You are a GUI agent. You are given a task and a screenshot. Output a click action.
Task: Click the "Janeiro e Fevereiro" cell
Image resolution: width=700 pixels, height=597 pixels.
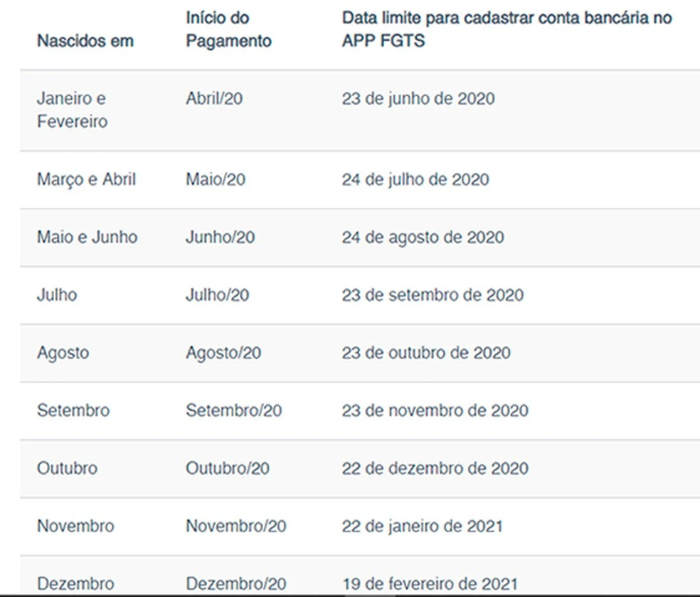[73, 110]
